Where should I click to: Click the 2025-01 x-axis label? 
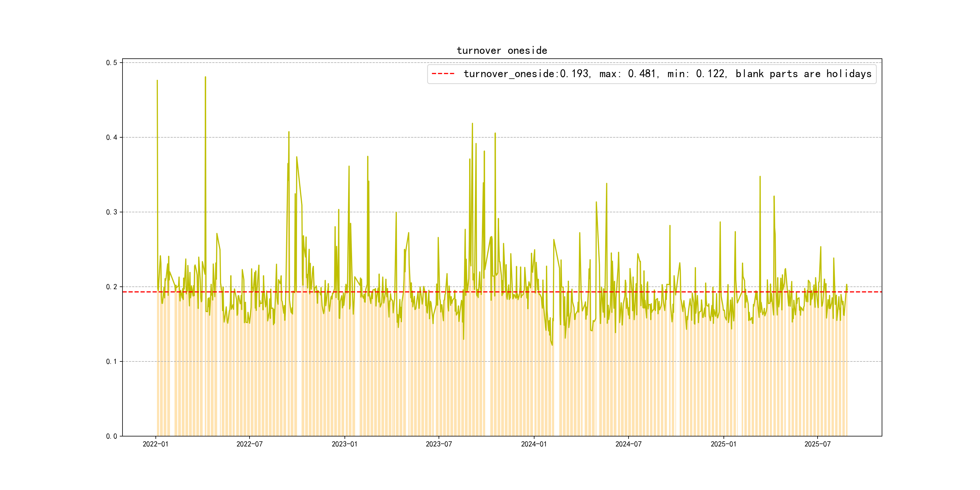pyautogui.click(x=723, y=444)
